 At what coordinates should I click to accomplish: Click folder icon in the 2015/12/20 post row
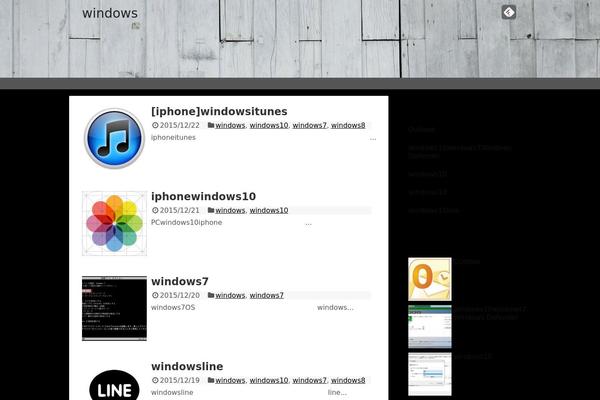tap(211, 295)
